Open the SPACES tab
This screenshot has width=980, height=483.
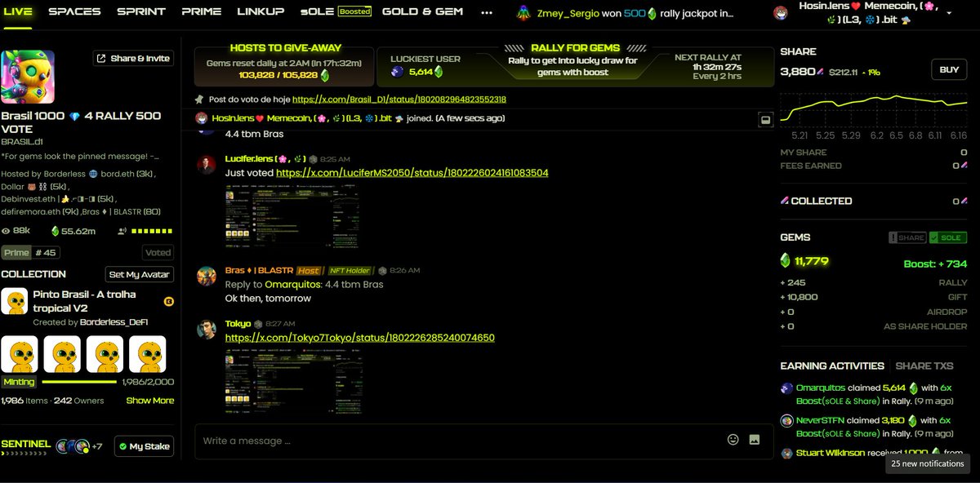click(74, 11)
